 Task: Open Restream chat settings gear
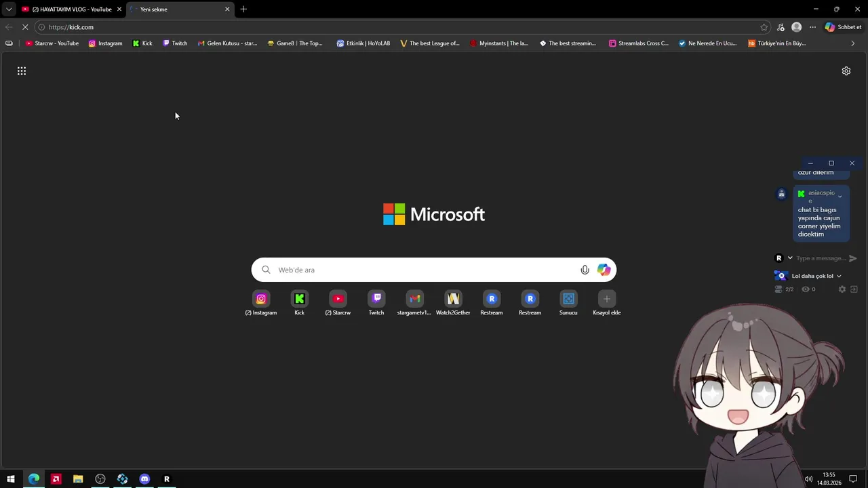tap(842, 289)
